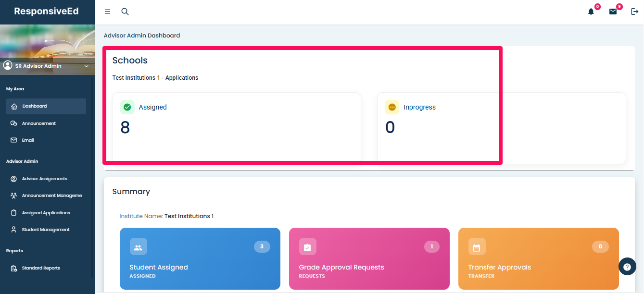Image resolution: width=644 pixels, height=294 pixels.
Task: Toggle the hamburger sidebar menu icon
Action: (107, 12)
